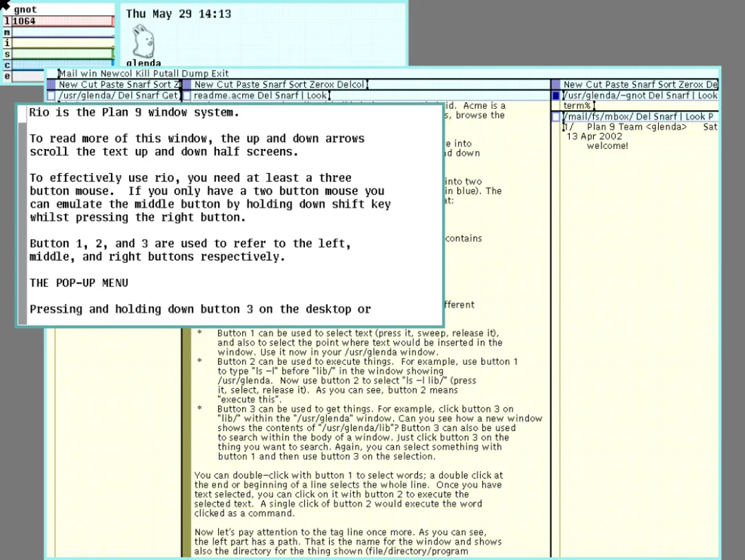
Task: Click Paste in the readme.acme column tag
Action: [x=248, y=85]
